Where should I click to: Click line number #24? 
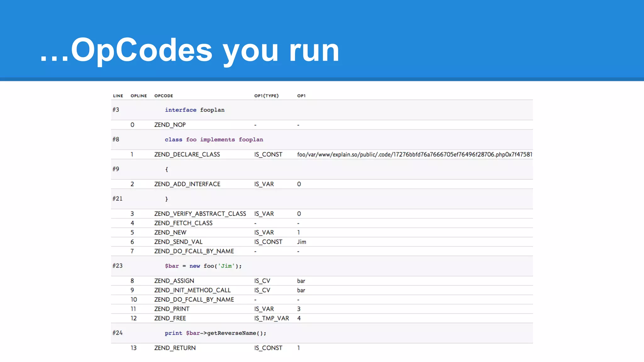tap(118, 333)
